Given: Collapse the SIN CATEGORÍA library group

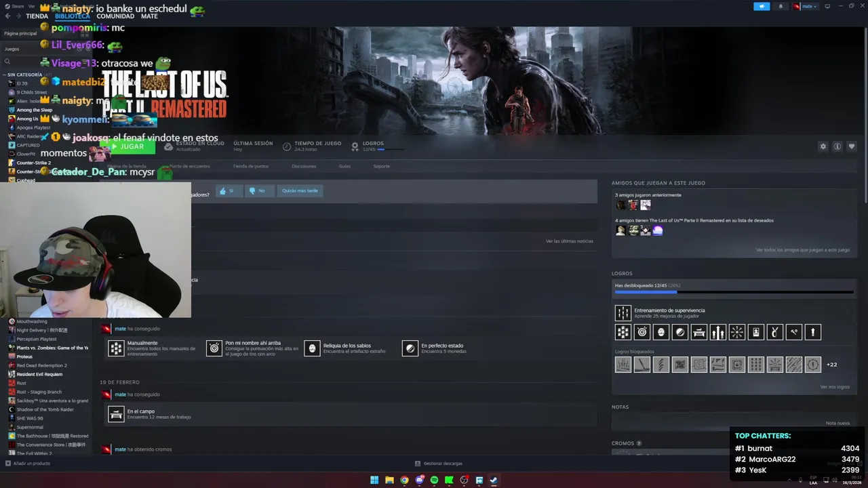Looking at the screenshot, I should [24, 75].
